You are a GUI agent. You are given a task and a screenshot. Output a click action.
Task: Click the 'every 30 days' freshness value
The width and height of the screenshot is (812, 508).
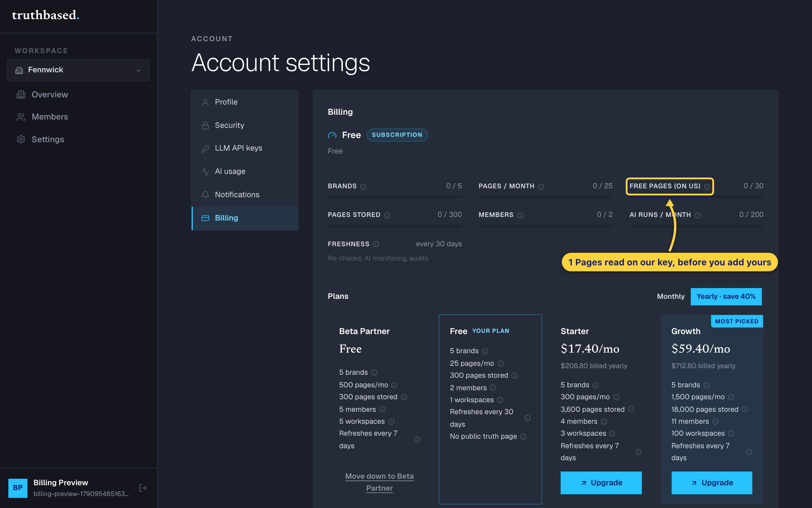tap(439, 244)
